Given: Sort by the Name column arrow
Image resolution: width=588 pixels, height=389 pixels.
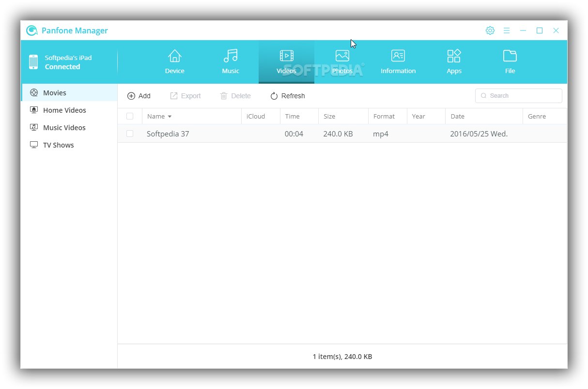Looking at the screenshot, I should tap(170, 117).
